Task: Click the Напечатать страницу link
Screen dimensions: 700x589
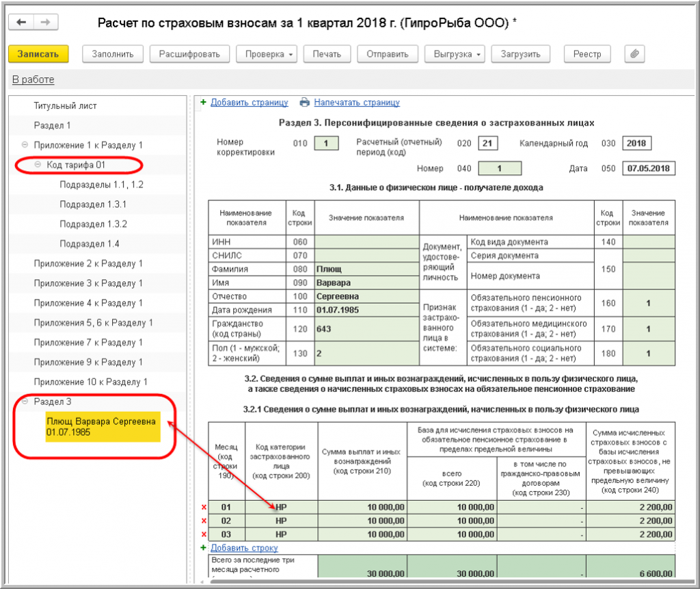Action: [357, 103]
